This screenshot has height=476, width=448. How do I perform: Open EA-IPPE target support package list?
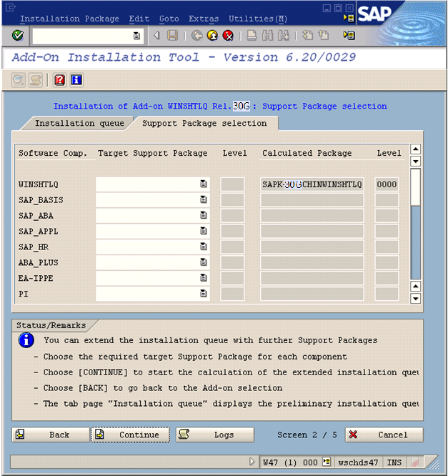point(204,278)
